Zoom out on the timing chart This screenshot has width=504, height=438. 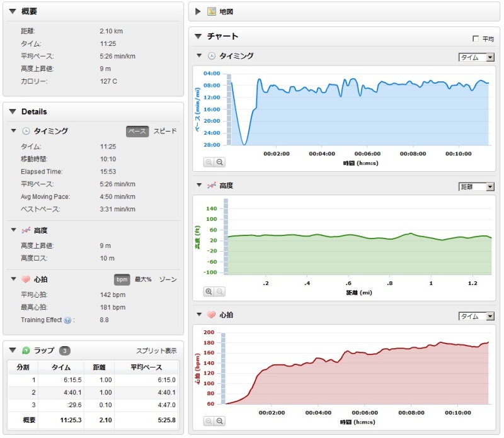[220, 162]
